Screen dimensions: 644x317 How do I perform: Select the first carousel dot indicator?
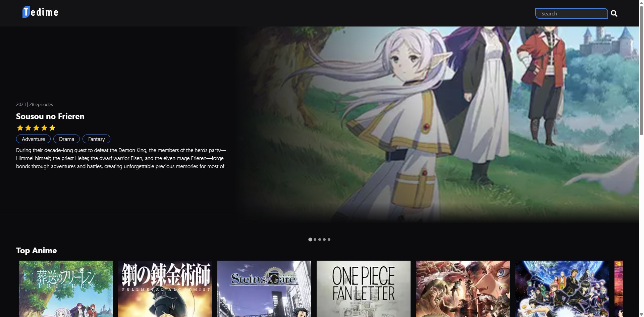[x=310, y=240]
